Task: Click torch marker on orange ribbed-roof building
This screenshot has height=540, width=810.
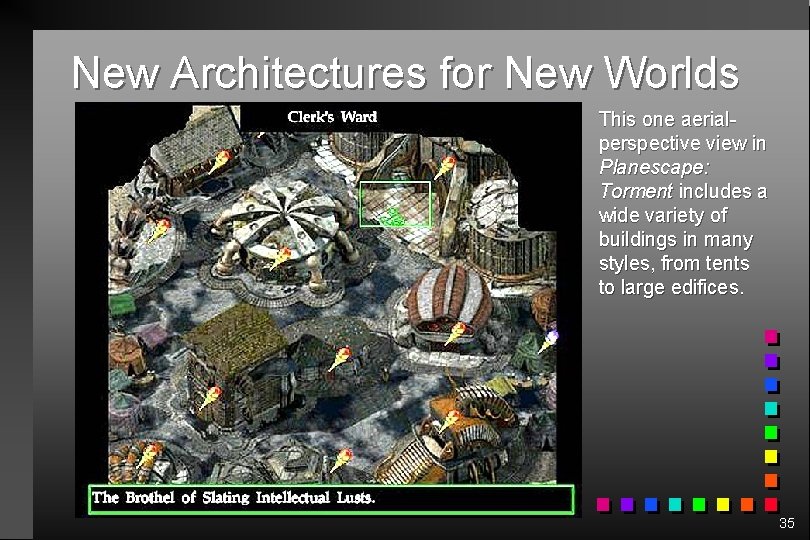Action: coord(450,421)
